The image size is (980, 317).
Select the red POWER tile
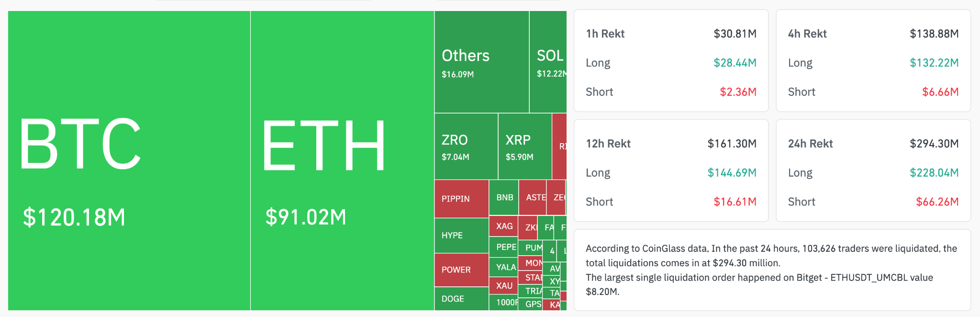click(x=461, y=270)
